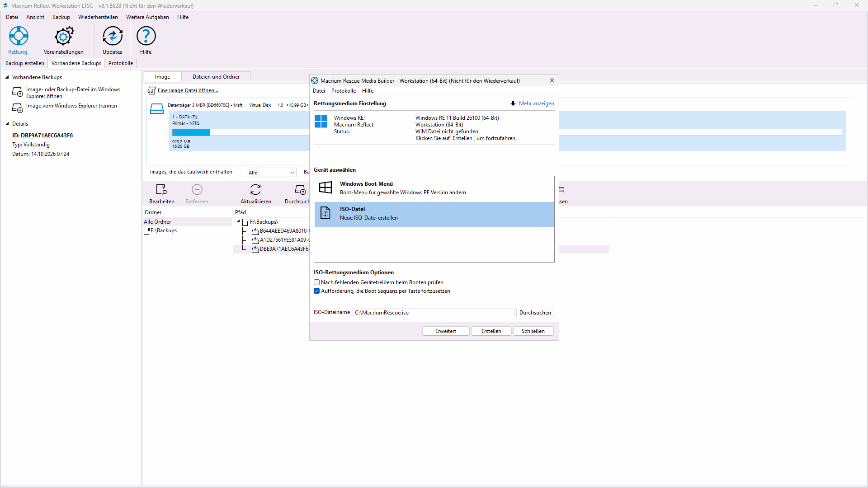Click the Pfad column header

241,212
